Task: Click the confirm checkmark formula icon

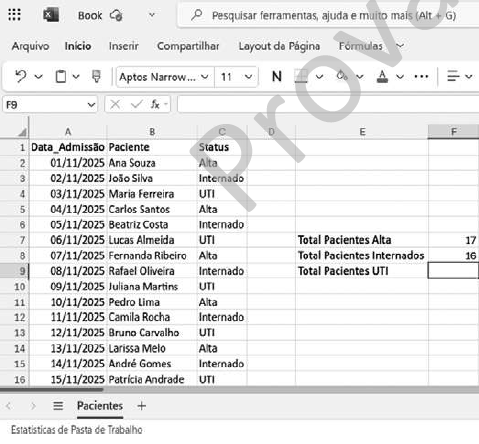Action: (x=137, y=105)
